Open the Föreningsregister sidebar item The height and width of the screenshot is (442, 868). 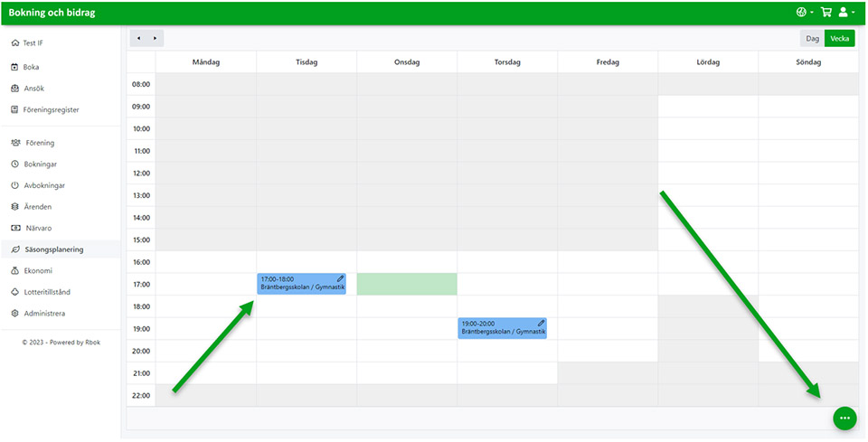[45, 110]
